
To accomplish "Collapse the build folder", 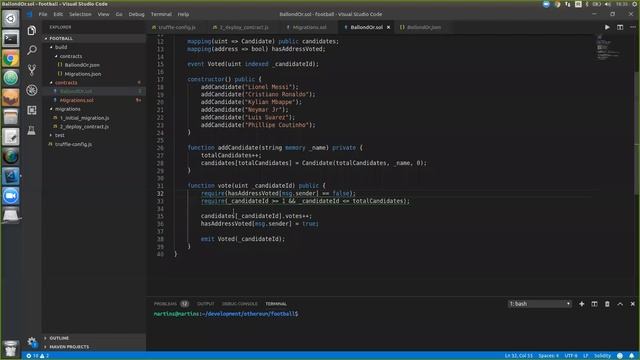I will point(60,47).
